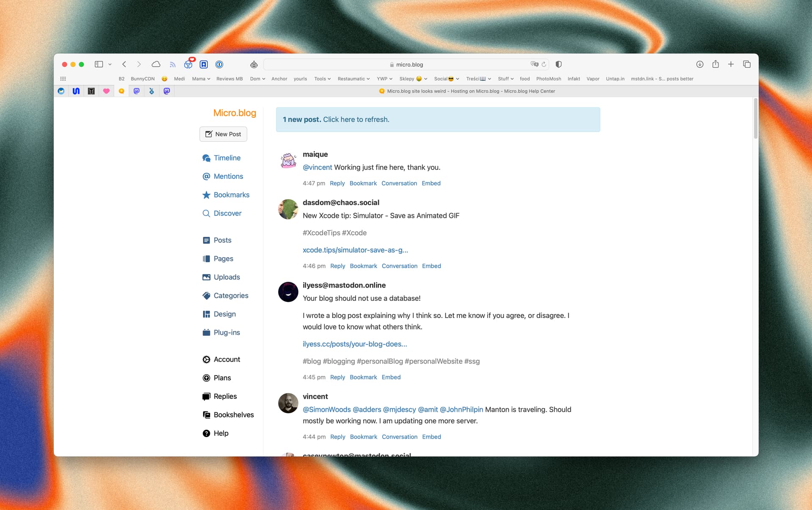
Task: Embed vincent's 4:44 pm post
Action: (x=431, y=437)
